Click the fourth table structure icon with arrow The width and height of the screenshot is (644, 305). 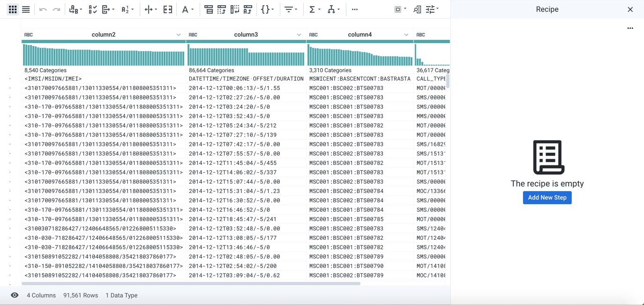tap(248, 9)
